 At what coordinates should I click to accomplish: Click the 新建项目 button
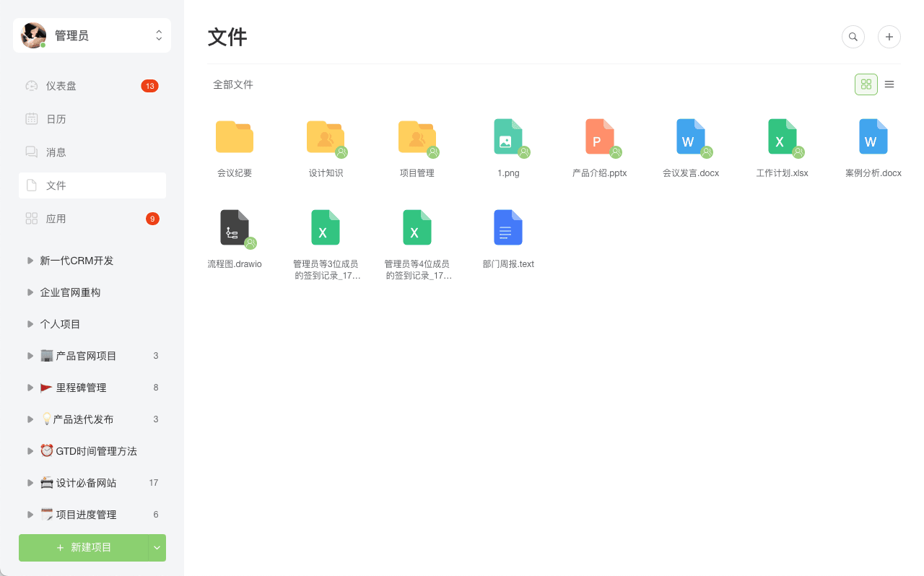point(83,548)
